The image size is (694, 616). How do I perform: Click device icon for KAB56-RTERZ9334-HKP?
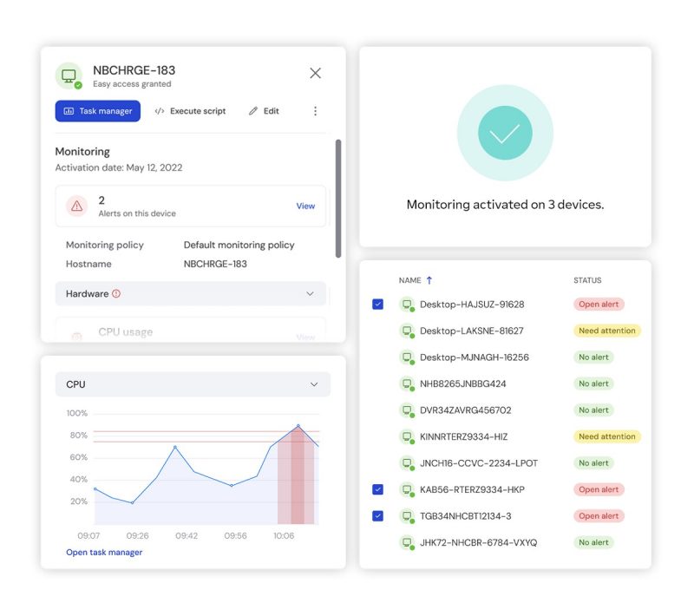click(407, 489)
